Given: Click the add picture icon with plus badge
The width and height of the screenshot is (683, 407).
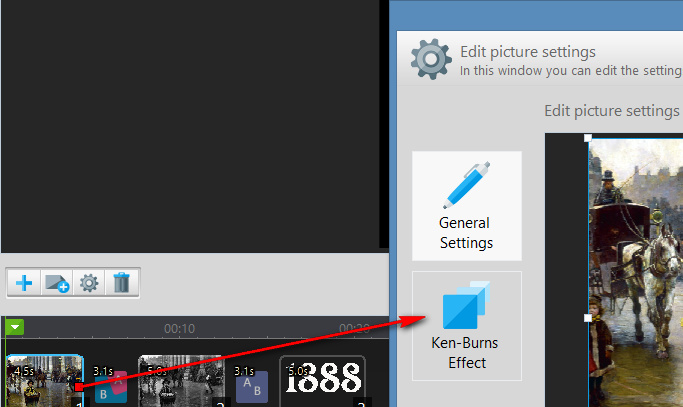Looking at the screenshot, I should pos(57,283).
